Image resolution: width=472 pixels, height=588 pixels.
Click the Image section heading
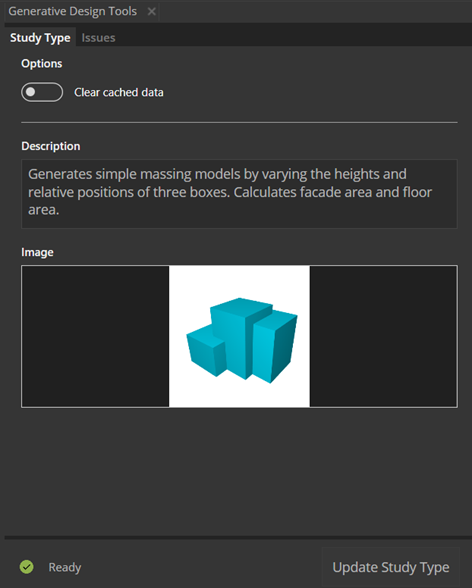point(37,252)
